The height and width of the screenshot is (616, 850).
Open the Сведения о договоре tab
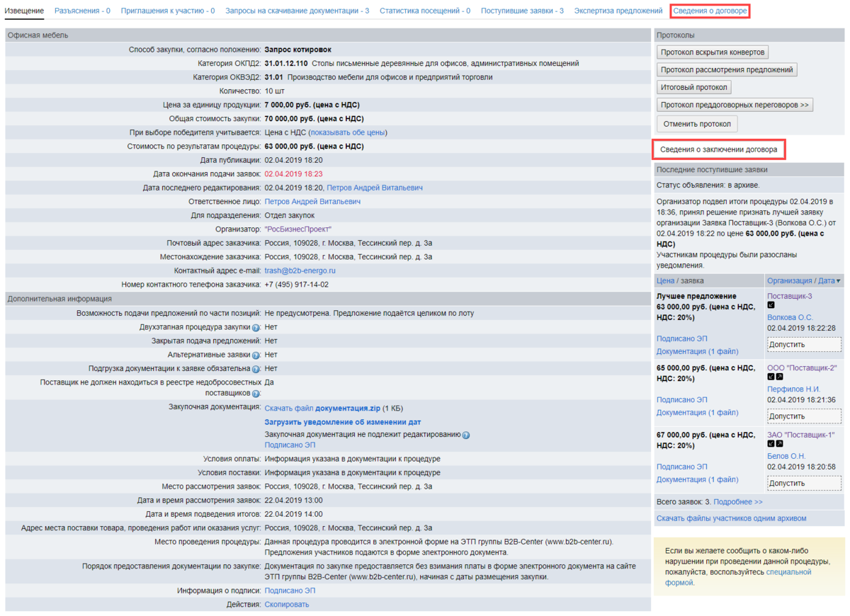coord(710,11)
